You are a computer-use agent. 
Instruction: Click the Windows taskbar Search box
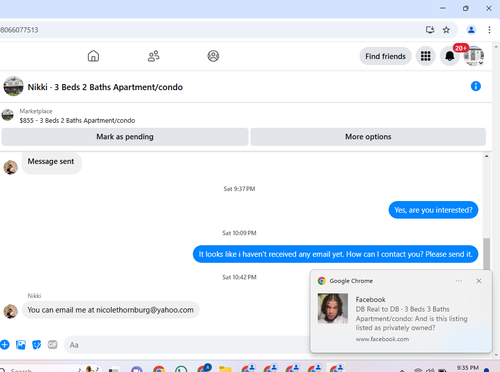(50, 369)
